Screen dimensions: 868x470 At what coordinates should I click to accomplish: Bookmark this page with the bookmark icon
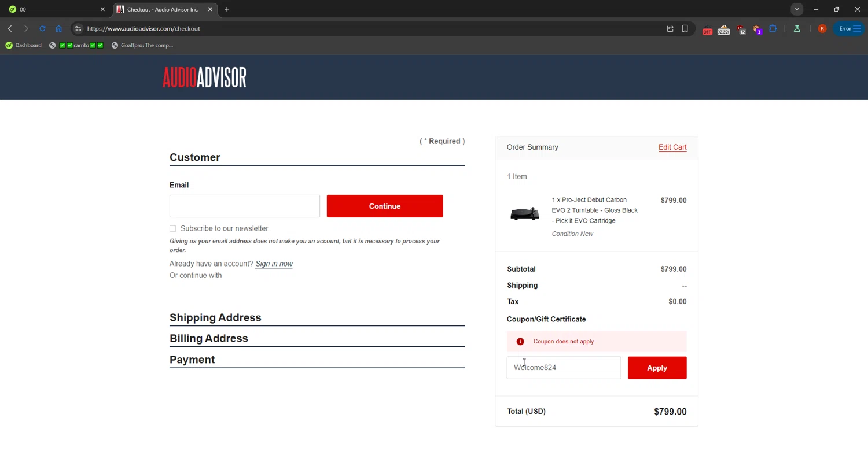pos(685,28)
